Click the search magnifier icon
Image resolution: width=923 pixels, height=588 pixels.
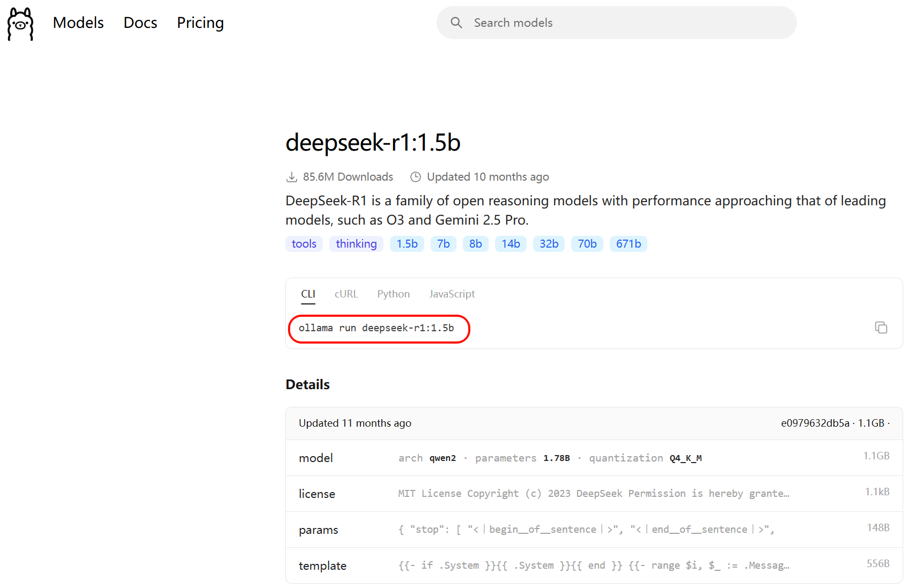click(456, 23)
